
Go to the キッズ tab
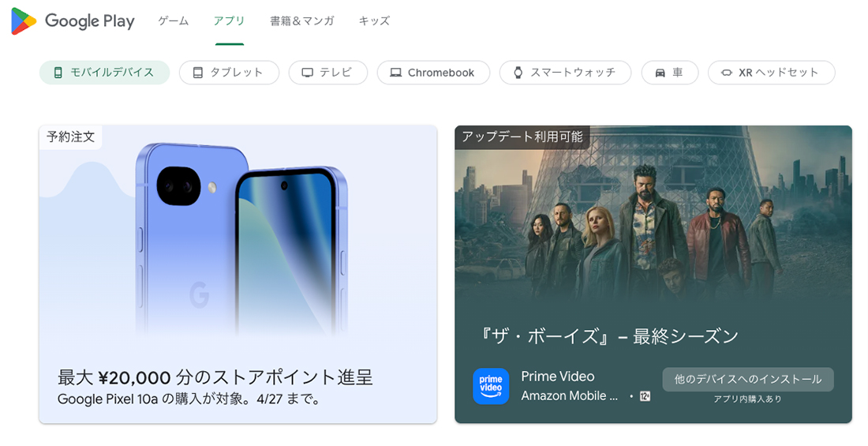point(374,21)
